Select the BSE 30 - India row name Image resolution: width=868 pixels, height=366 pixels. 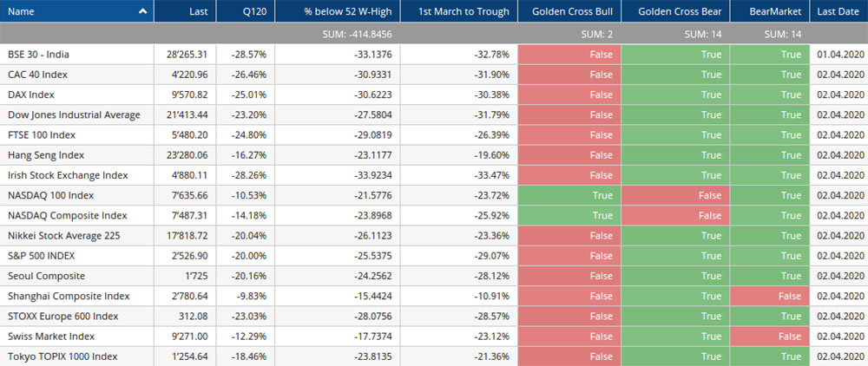tap(38, 54)
